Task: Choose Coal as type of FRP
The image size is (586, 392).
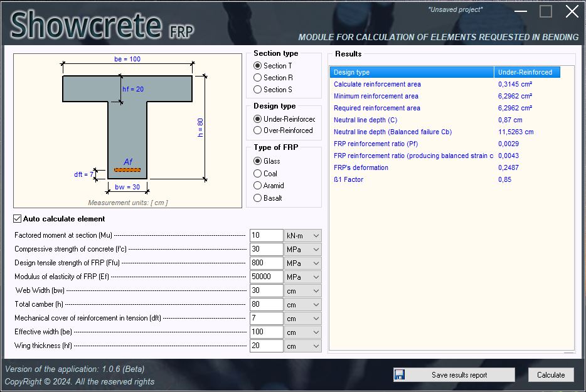Action: (x=257, y=173)
